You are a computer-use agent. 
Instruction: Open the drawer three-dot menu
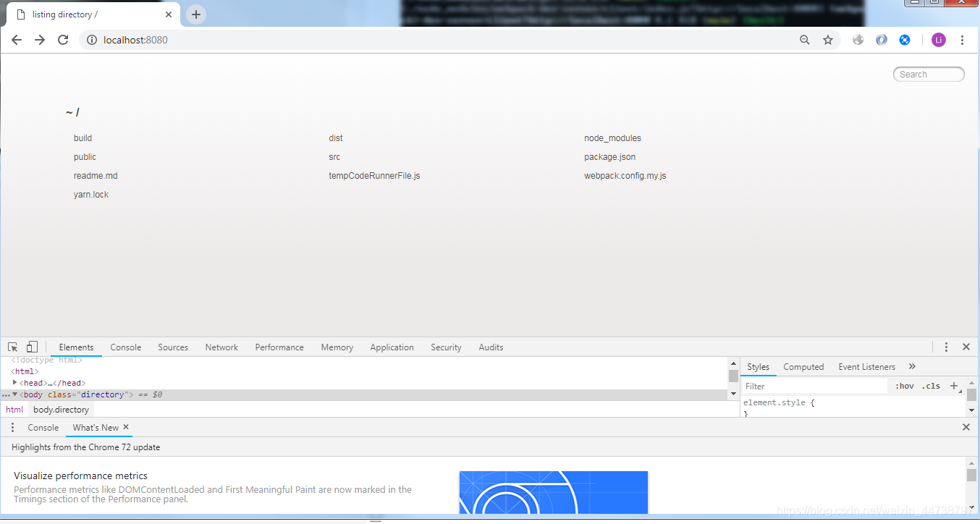coord(12,428)
